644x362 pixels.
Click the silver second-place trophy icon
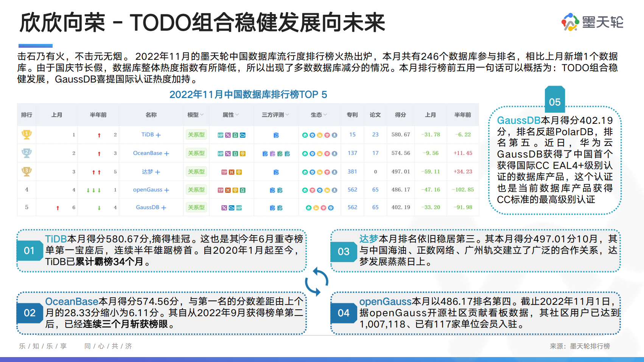[x=26, y=153]
